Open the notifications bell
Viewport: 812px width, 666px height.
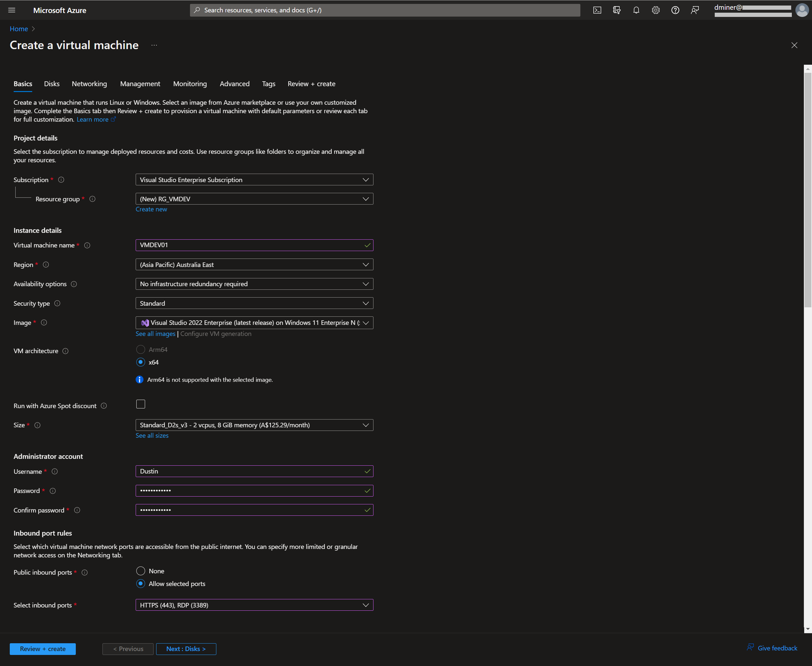pos(636,10)
